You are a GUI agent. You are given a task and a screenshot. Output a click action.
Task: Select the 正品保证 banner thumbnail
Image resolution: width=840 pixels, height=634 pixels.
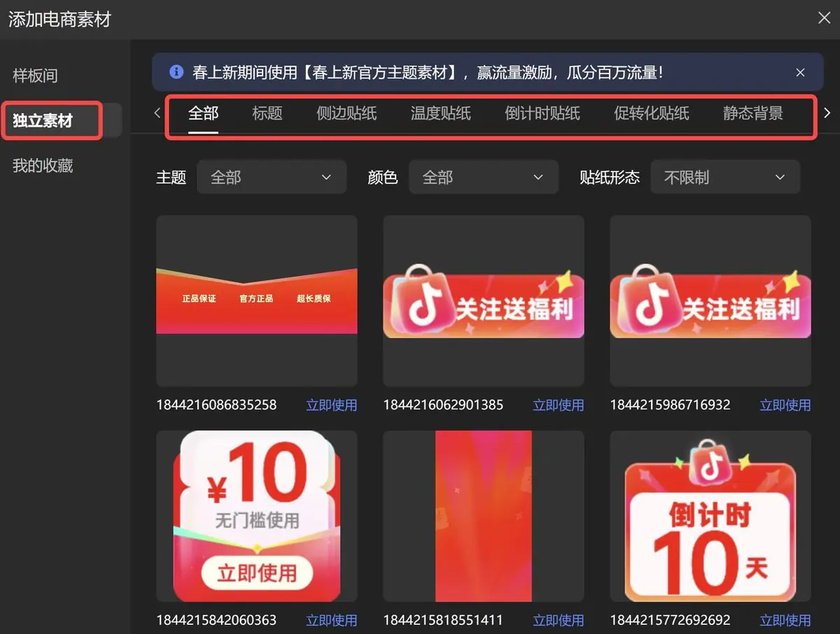257,301
